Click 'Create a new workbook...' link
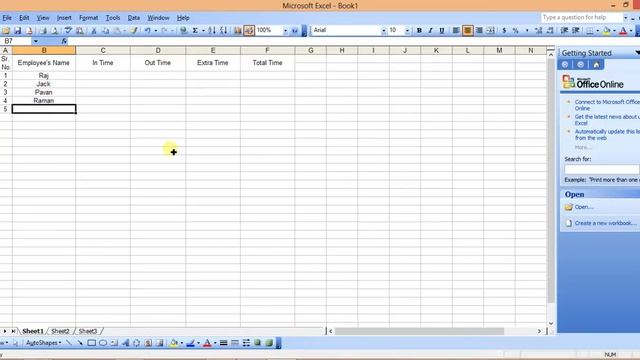Image resolution: width=640 pixels, height=360 pixels. coord(606,223)
